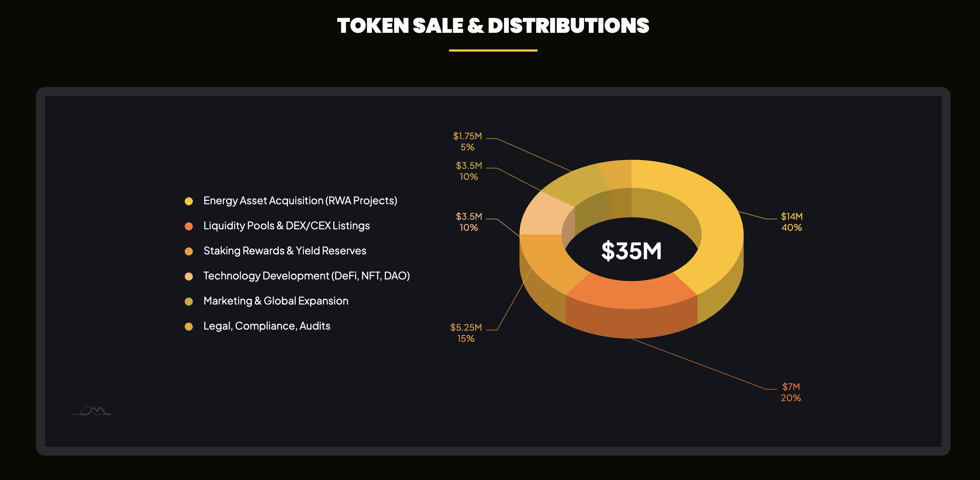Click the Energy Asset Acquisition legend label
980x480 pixels.
300,201
